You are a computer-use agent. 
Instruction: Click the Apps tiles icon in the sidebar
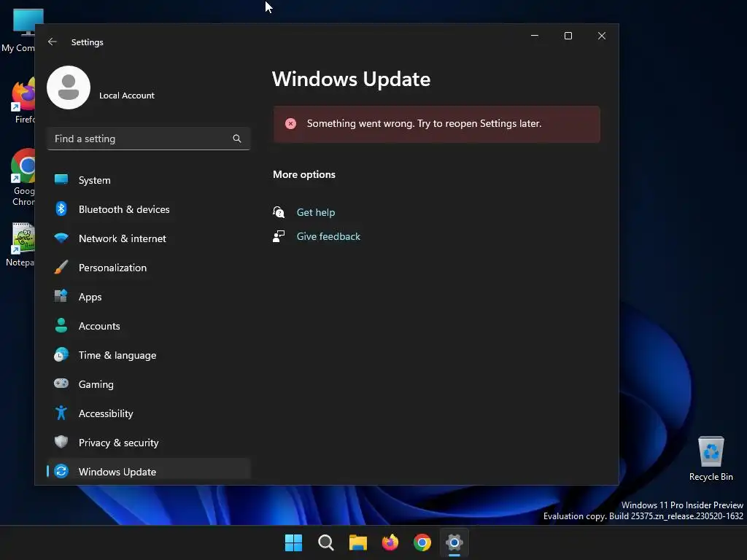(61, 296)
